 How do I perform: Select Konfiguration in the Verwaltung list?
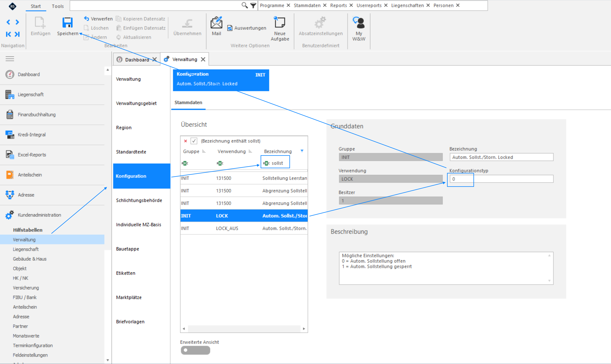point(142,176)
